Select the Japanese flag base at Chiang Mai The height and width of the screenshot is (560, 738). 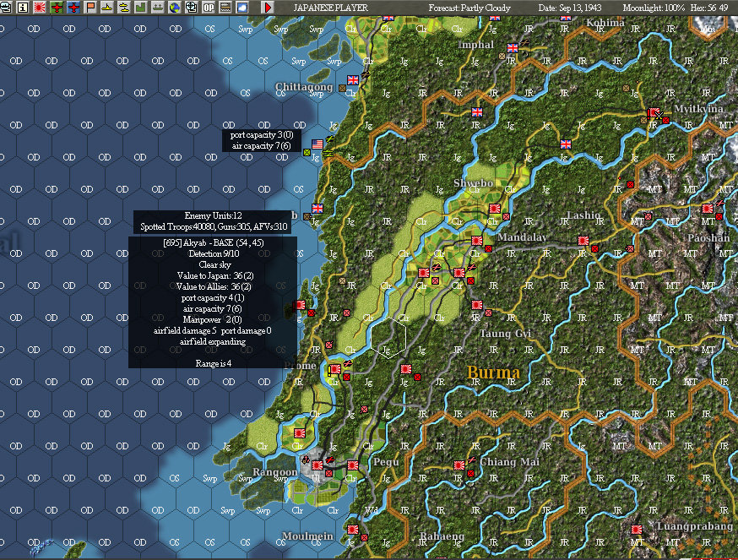459,465
